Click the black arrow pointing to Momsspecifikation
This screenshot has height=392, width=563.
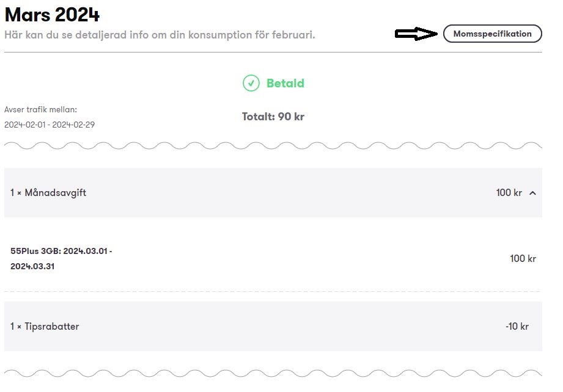click(x=416, y=34)
